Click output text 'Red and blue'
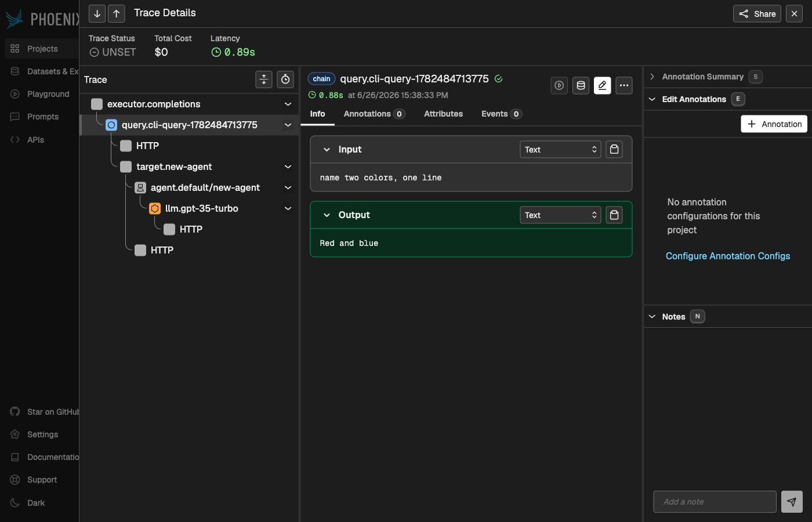The height and width of the screenshot is (522, 812). coord(349,243)
